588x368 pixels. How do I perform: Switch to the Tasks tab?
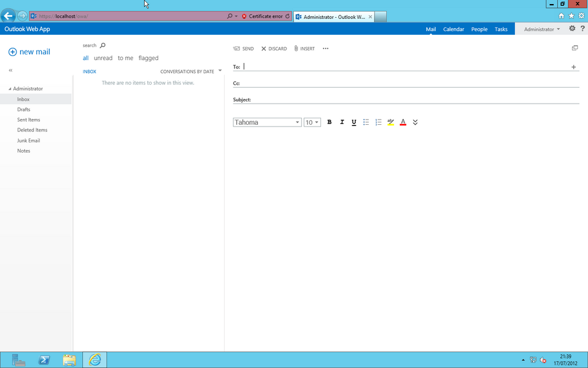501,29
